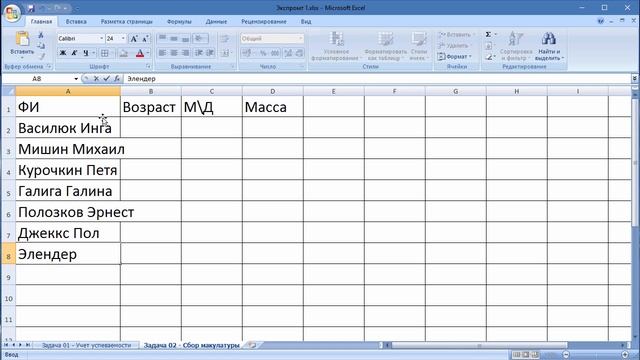The height and width of the screenshot is (360, 640).
Task: Apply the comma (000) number style
Action: 275,53
